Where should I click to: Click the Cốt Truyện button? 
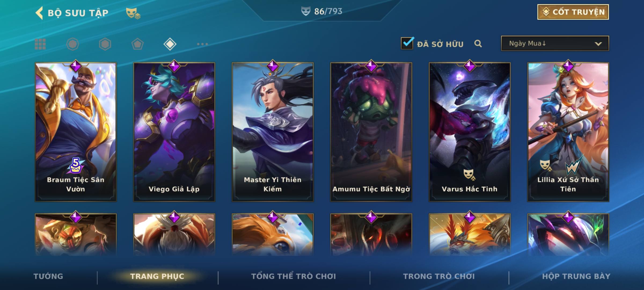(x=573, y=12)
